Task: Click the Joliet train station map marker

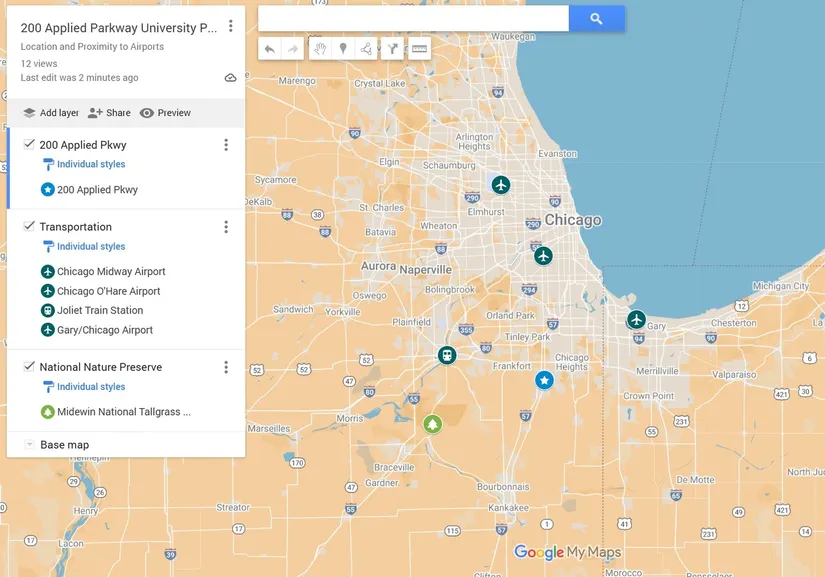Action: (x=446, y=355)
